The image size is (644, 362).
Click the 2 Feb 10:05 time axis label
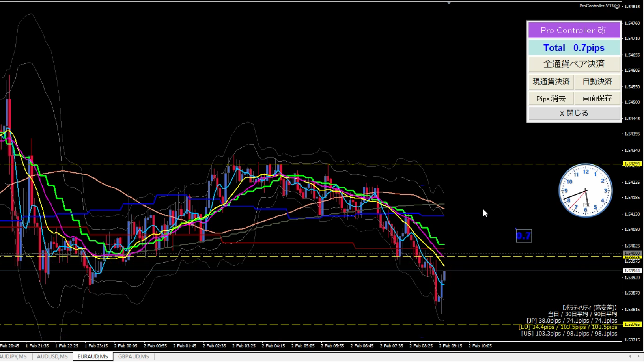coord(480,346)
